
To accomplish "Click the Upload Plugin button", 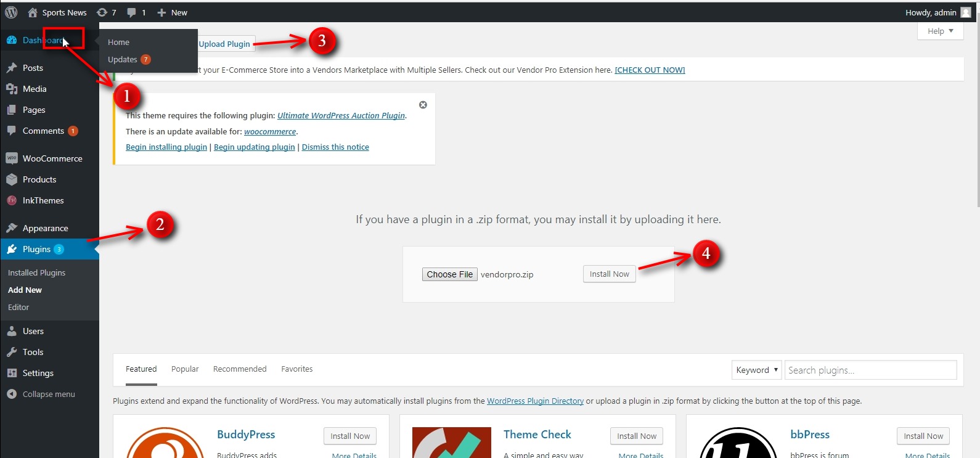I will pyautogui.click(x=226, y=44).
